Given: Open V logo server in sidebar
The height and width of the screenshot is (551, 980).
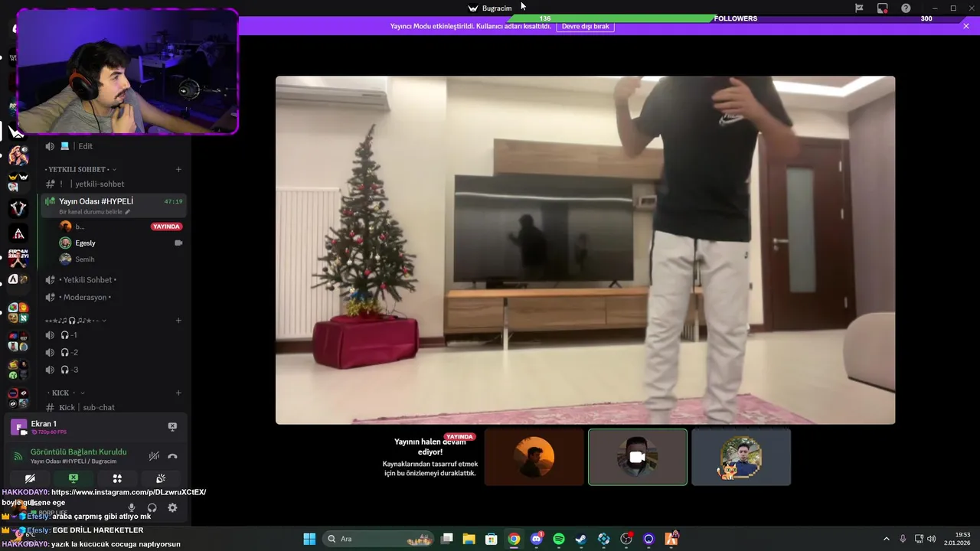Looking at the screenshot, I should coord(18,207).
